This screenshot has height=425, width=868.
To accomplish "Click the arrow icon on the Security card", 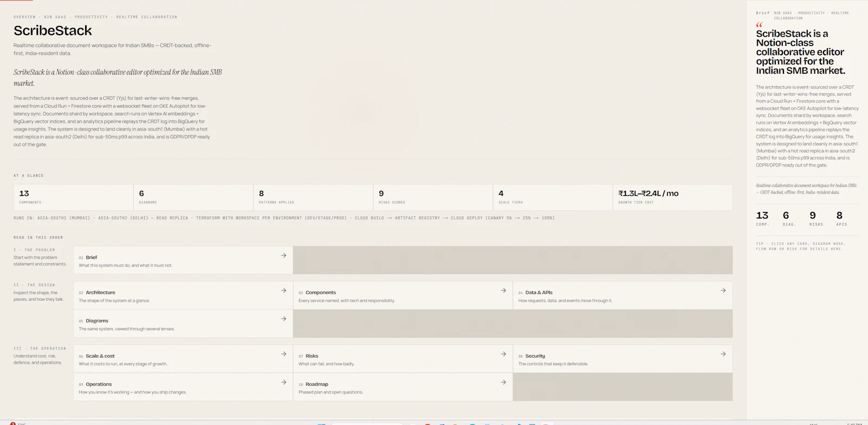I will [x=723, y=354].
